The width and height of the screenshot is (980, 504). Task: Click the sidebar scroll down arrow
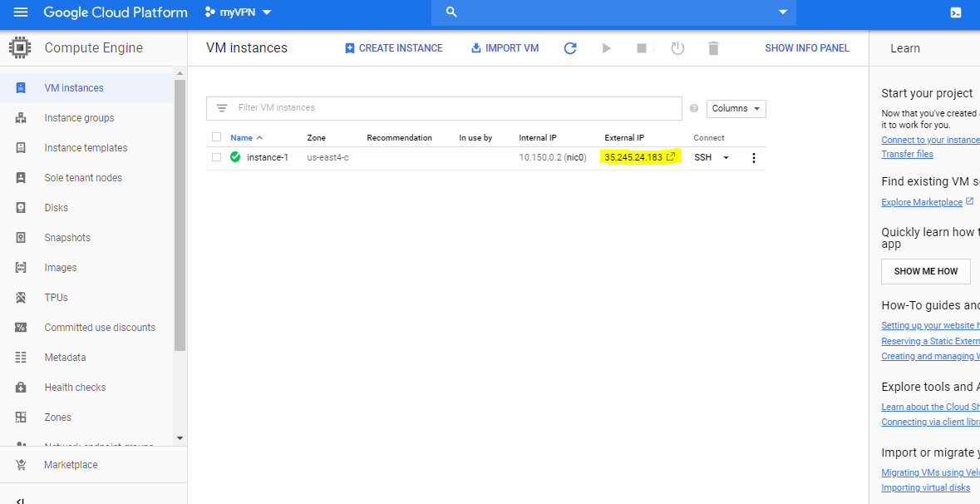(x=180, y=438)
